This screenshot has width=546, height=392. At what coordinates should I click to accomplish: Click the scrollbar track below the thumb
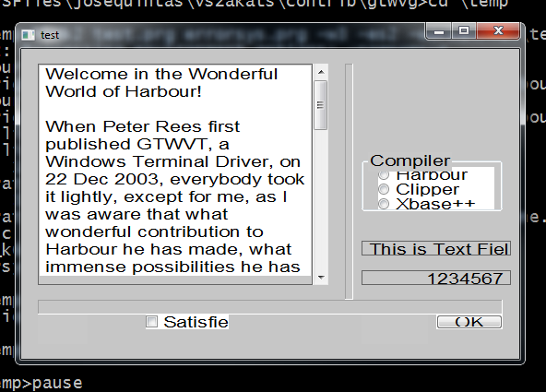[321, 200]
